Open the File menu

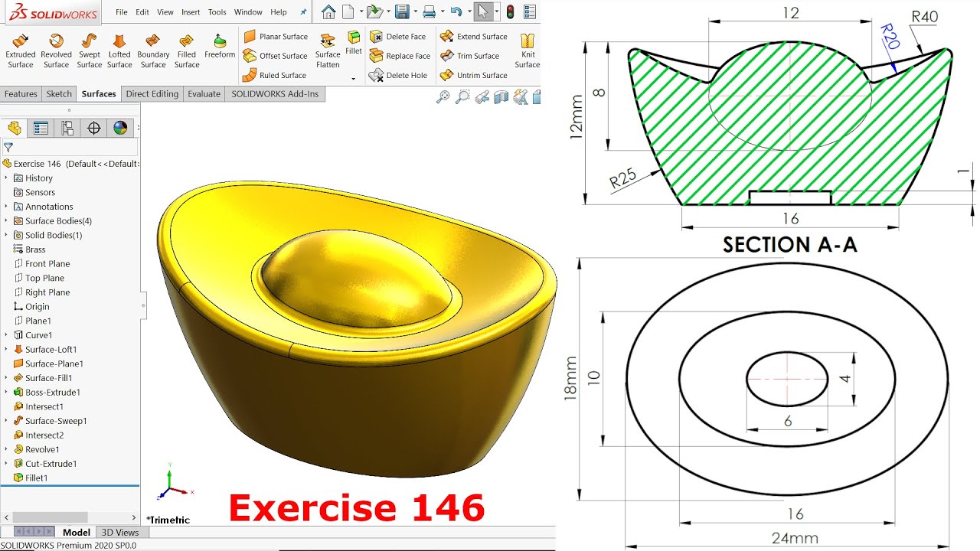[x=122, y=12]
